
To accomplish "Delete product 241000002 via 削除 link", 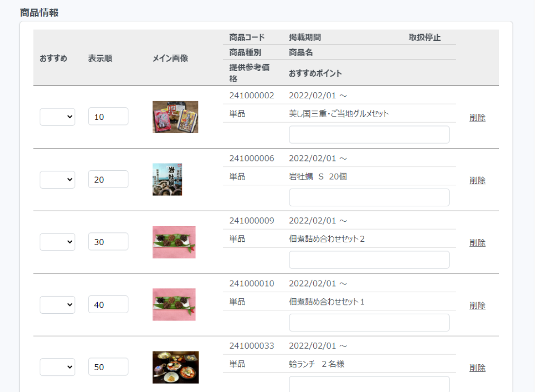I will coord(477,117).
